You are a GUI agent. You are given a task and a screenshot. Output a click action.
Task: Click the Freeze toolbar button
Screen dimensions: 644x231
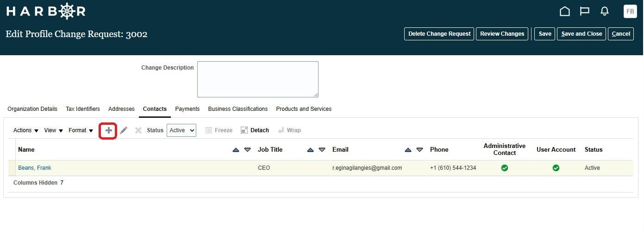tap(219, 130)
